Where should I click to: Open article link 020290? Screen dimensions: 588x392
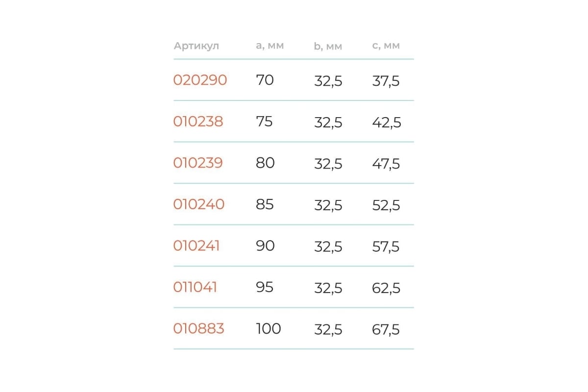(x=200, y=80)
